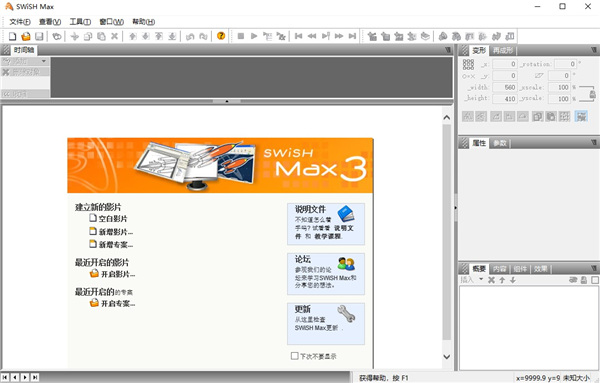
Task: Click the Undo curved arrow icon
Action: (x=190, y=36)
